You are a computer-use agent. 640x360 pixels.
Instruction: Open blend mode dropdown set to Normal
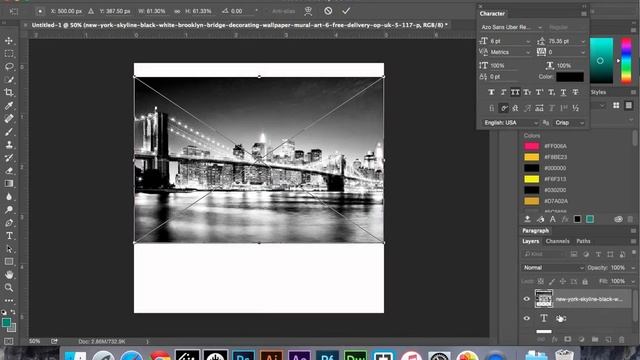point(553,268)
